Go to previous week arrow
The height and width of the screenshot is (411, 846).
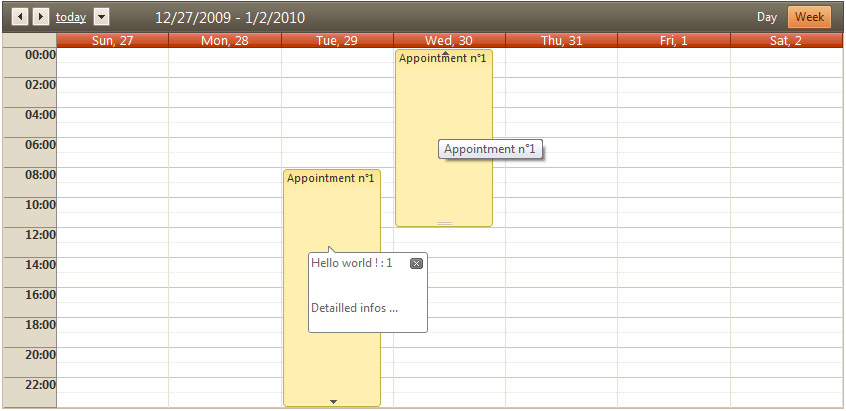coord(19,17)
